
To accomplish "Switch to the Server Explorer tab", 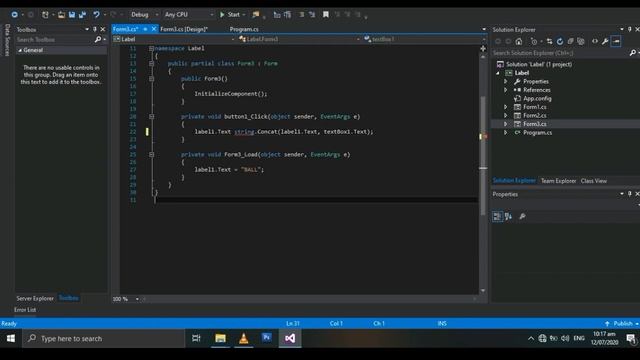I will (x=35, y=298).
